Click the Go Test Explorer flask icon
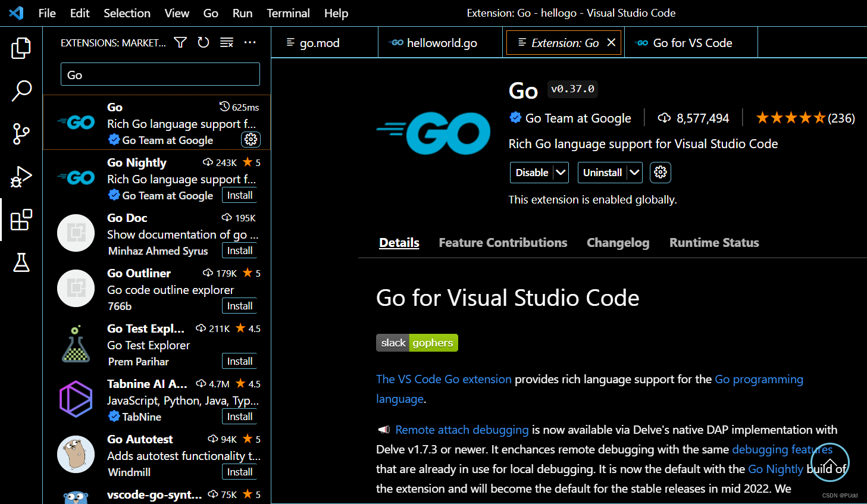 (x=76, y=343)
